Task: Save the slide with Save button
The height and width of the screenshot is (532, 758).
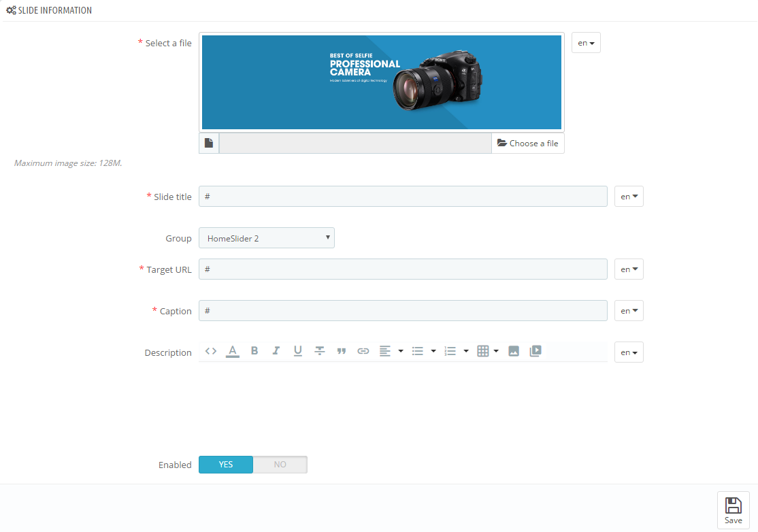Action: (734, 510)
